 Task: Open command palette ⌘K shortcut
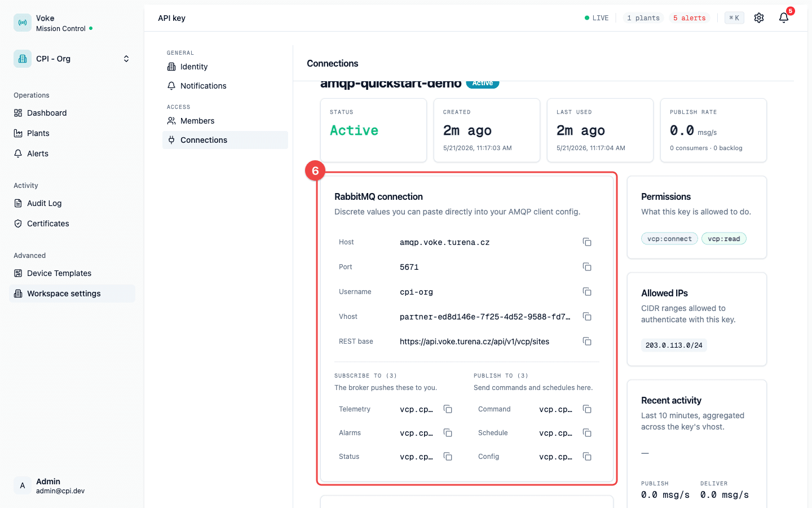pos(734,18)
